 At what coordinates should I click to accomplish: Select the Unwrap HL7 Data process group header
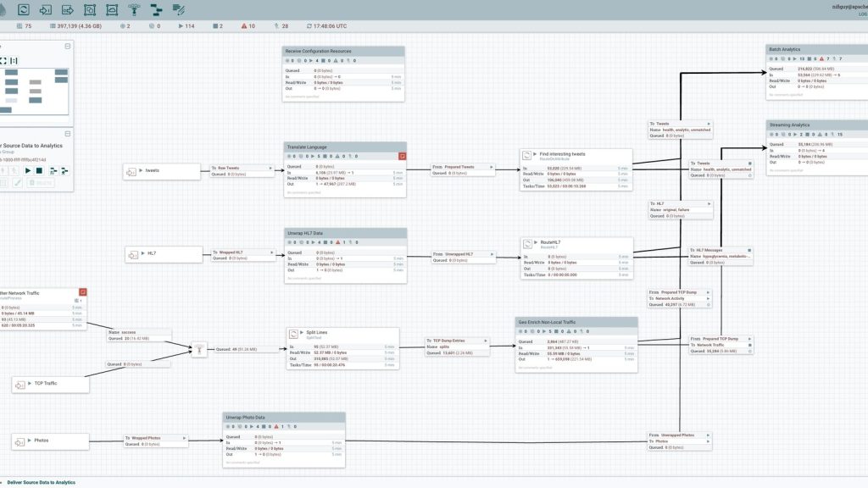(346, 234)
